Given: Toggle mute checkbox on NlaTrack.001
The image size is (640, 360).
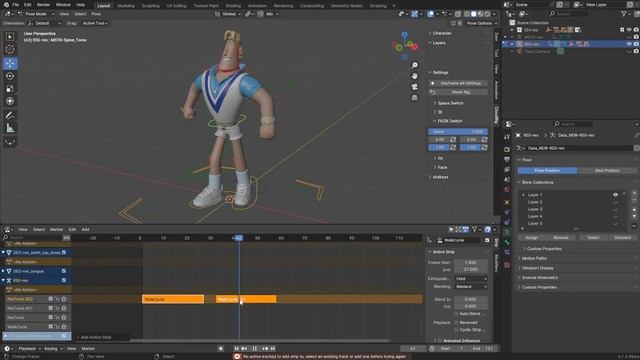Looking at the screenshot, I should click(51, 308).
